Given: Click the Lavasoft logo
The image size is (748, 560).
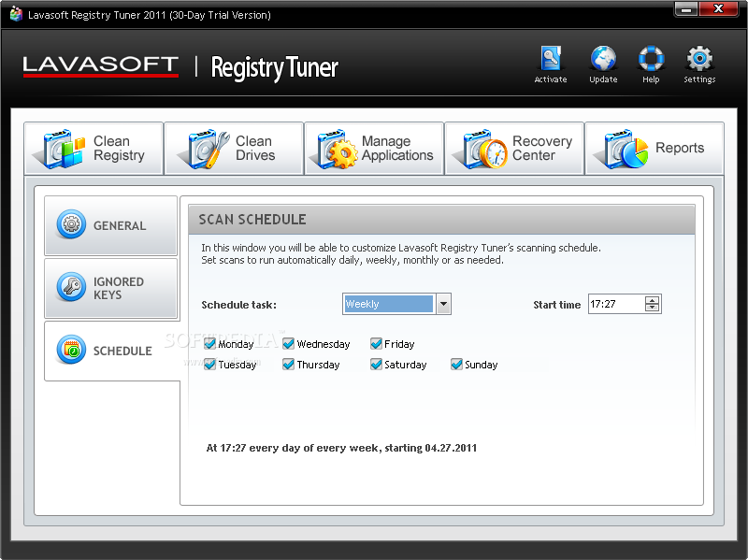Looking at the screenshot, I should click(101, 66).
